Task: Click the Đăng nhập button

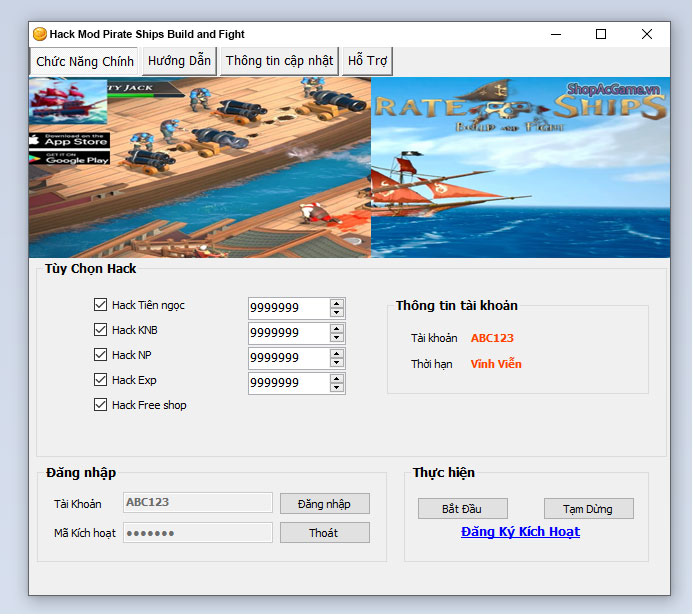Action: tap(324, 504)
